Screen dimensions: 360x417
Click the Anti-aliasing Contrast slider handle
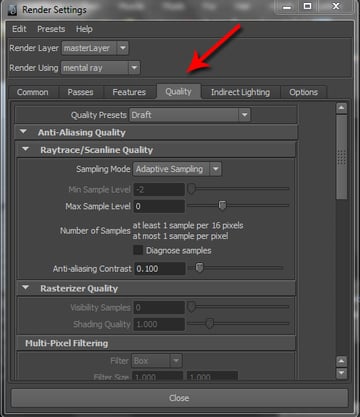coord(199,267)
